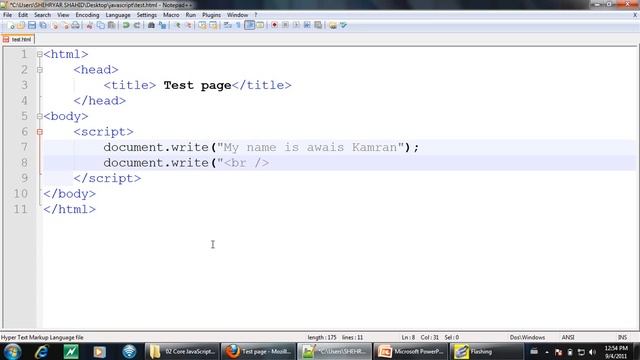
Task: Click the Save All toolbar icon
Action: tap(43, 25)
